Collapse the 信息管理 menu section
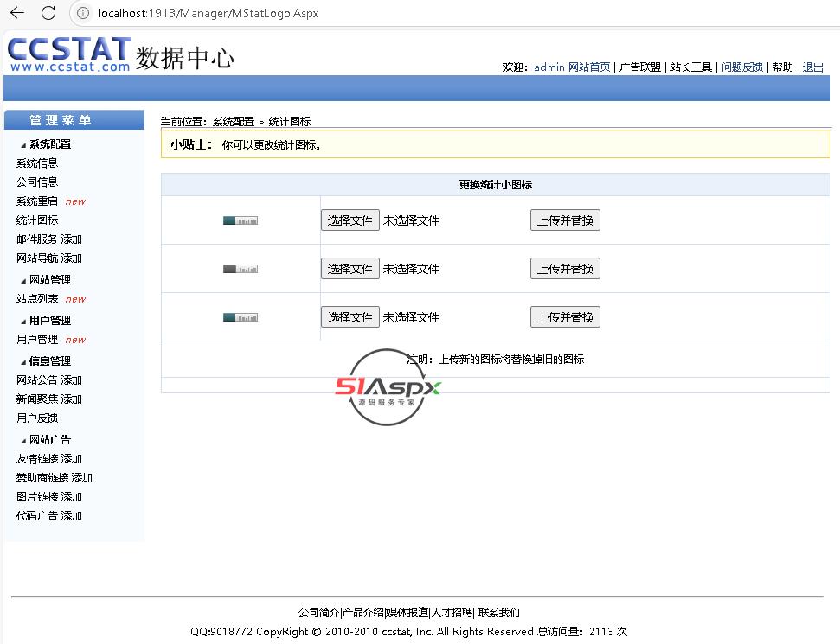 click(23, 362)
